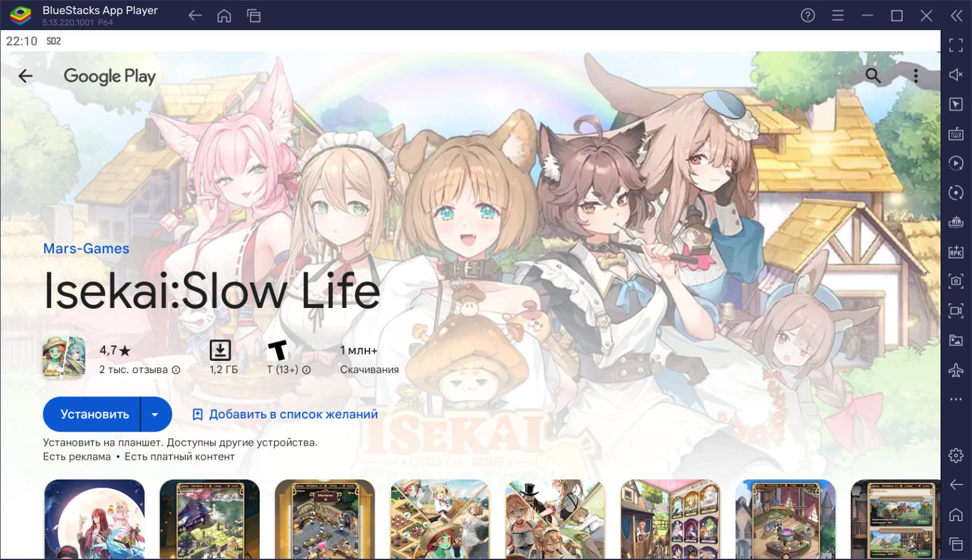This screenshot has height=560, width=972.
Task: Show more sidebar tools
Action: pyautogui.click(x=956, y=399)
